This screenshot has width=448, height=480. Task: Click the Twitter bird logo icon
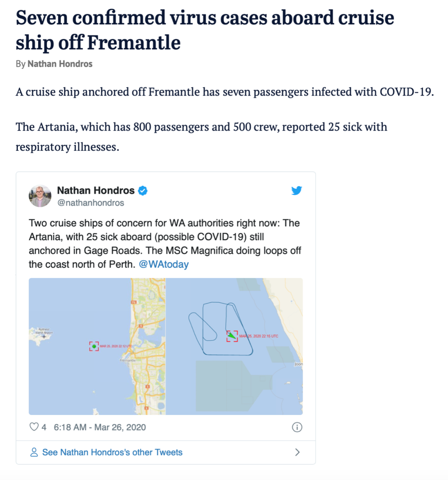pos(296,190)
